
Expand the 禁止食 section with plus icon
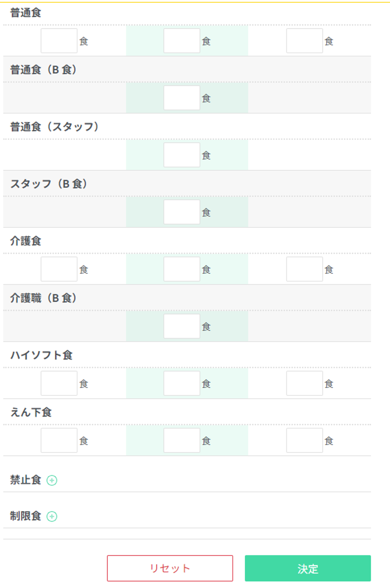52,480
